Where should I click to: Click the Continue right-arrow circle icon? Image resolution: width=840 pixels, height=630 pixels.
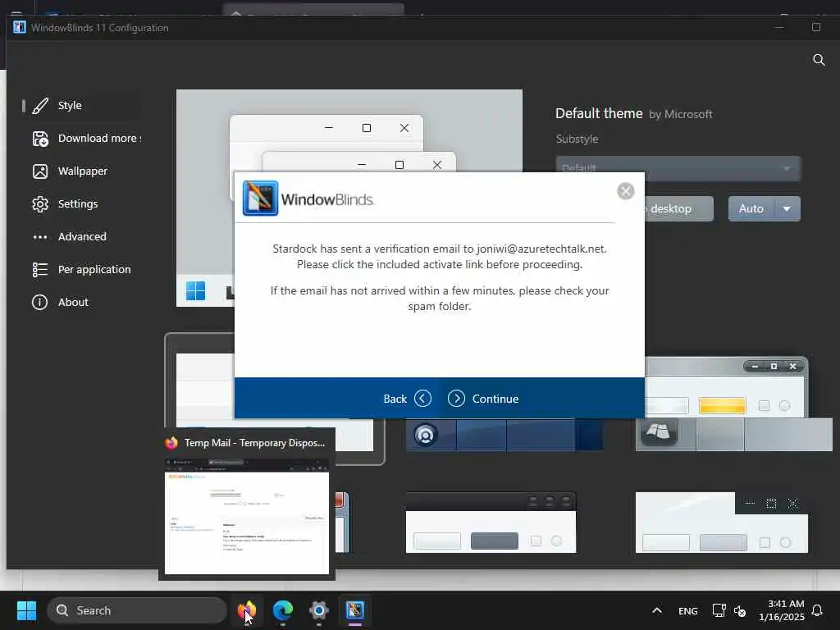tap(456, 399)
